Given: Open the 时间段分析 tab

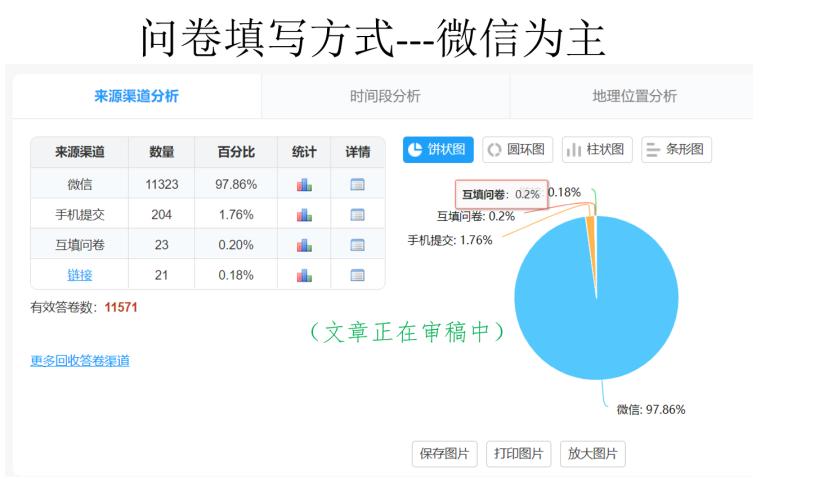Looking at the screenshot, I should click(385, 96).
